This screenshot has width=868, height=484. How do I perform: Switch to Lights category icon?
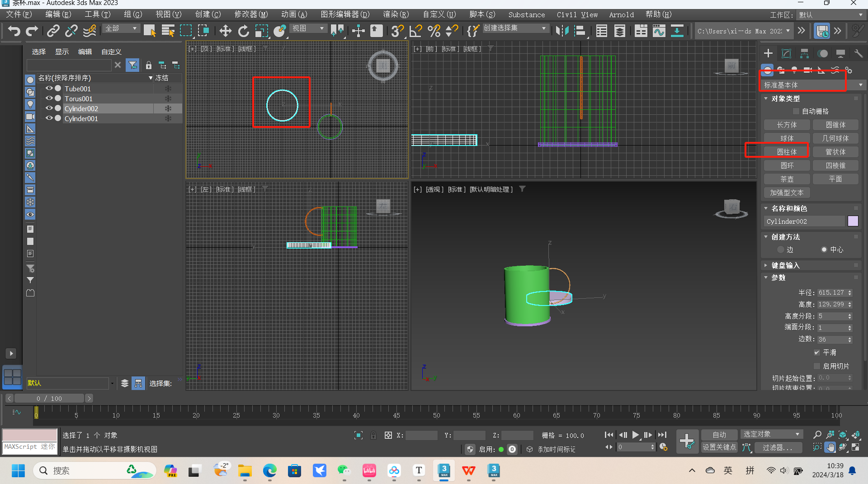tap(794, 70)
